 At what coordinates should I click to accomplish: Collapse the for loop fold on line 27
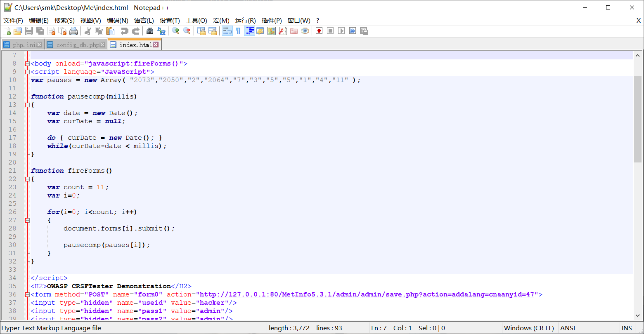point(27,220)
